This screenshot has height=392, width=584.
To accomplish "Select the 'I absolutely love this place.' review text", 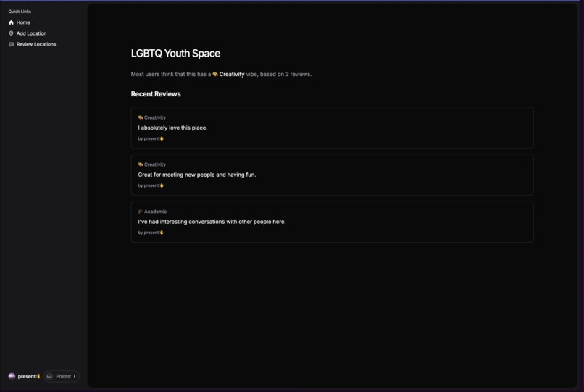I will (172, 128).
